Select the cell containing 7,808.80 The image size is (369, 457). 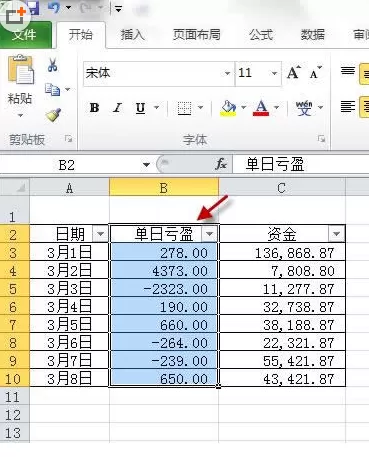282,270
